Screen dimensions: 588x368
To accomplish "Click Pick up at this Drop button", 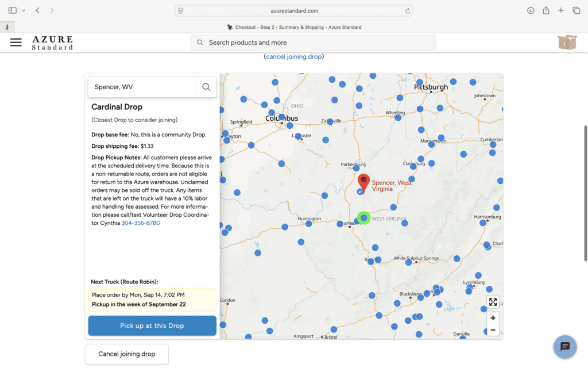I will (x=152, y=325).
